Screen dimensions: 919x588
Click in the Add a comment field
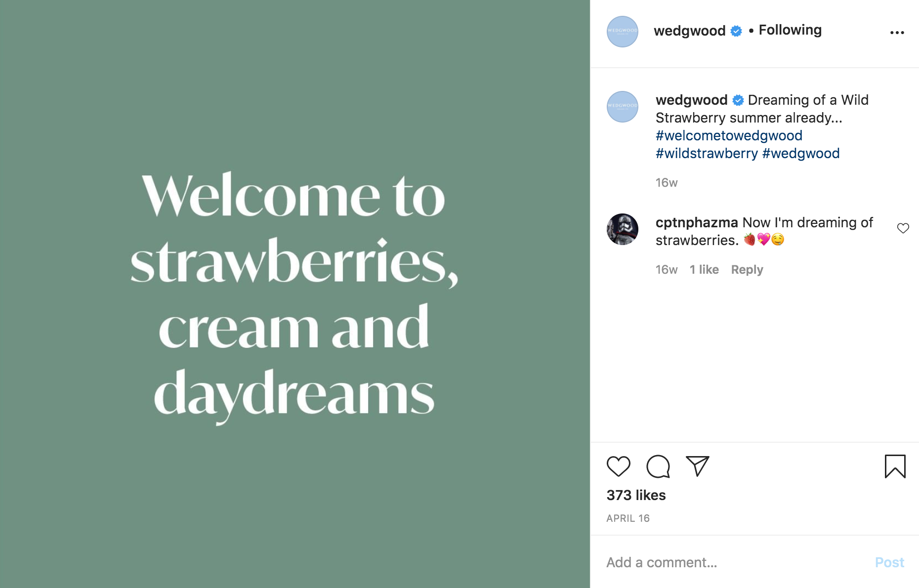point(731,562)
